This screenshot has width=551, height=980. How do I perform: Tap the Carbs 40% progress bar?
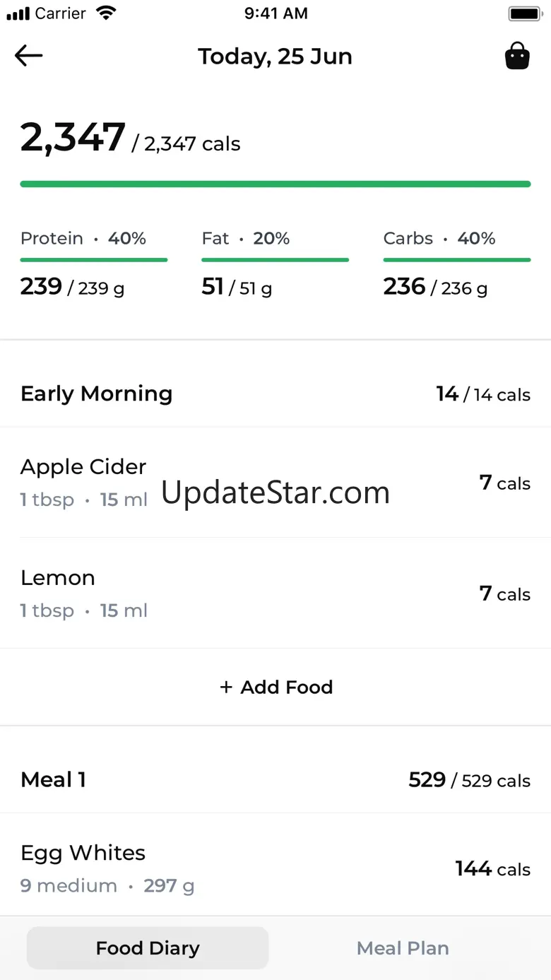click(456, 260)
